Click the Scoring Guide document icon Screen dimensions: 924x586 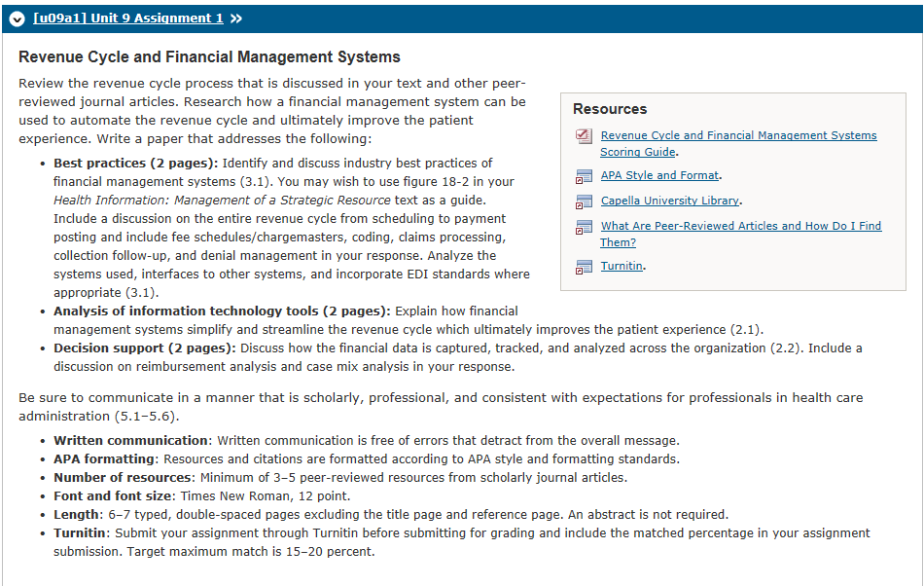click(584, 136)
